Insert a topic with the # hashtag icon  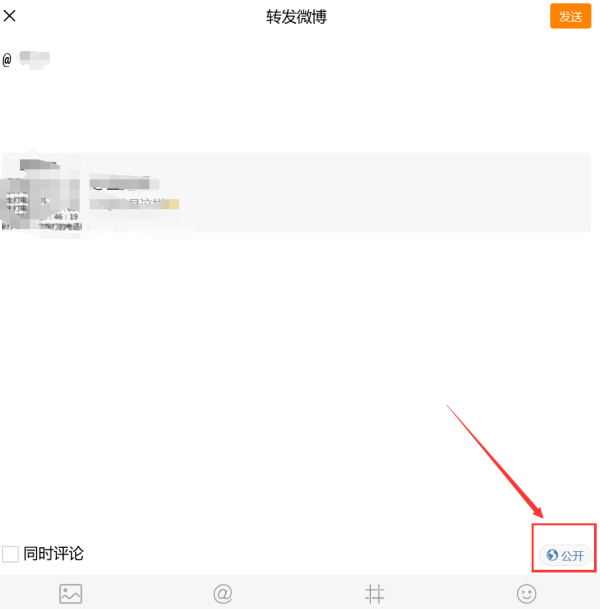point(374,594)
